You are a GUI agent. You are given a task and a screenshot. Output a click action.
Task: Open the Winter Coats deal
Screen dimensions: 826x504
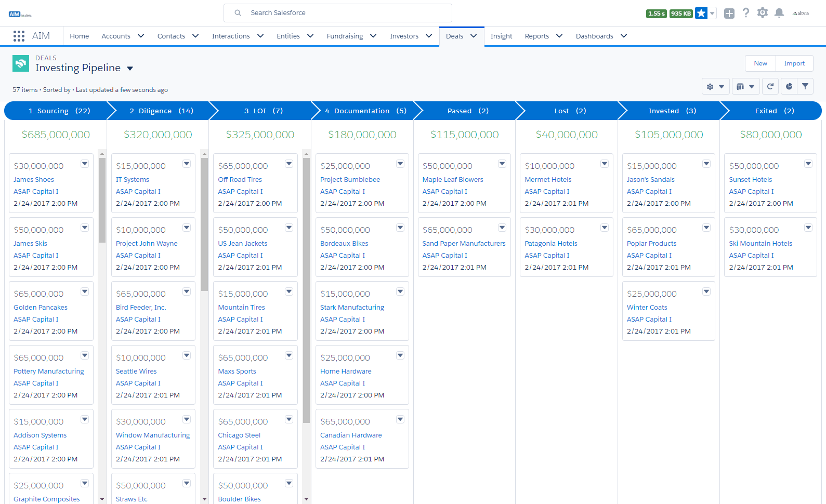pos(647,307)
